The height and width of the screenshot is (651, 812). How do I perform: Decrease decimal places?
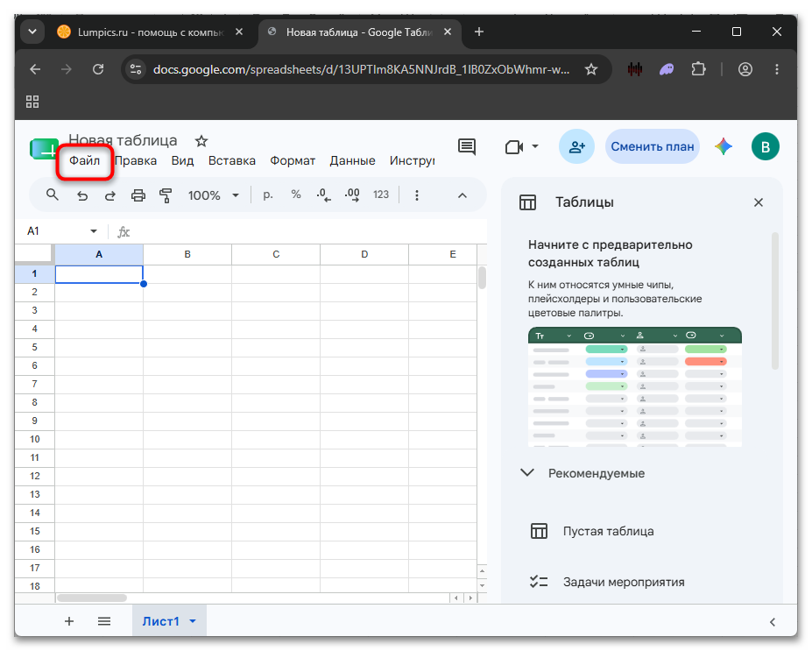point(323,195)
